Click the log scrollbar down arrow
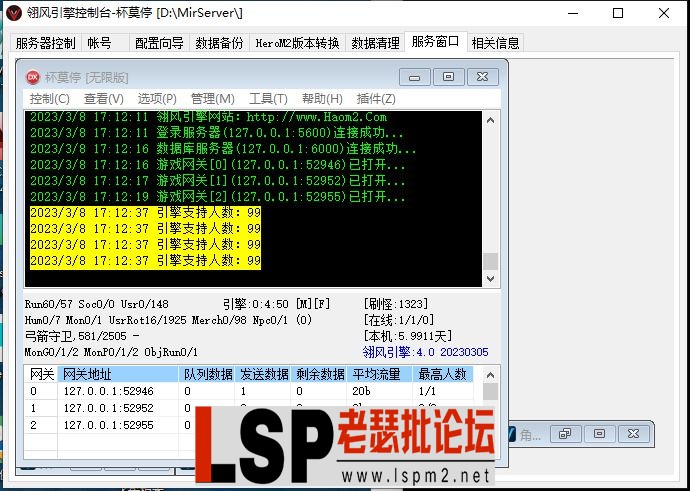This screenshot has height=491, width=690. 491,278
